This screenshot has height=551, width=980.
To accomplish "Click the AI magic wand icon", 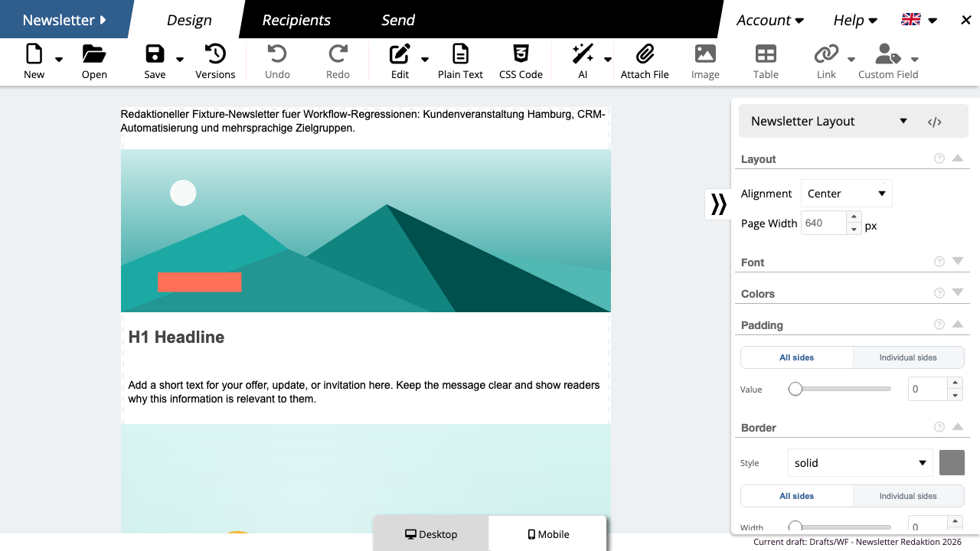I will click(583, 54).
